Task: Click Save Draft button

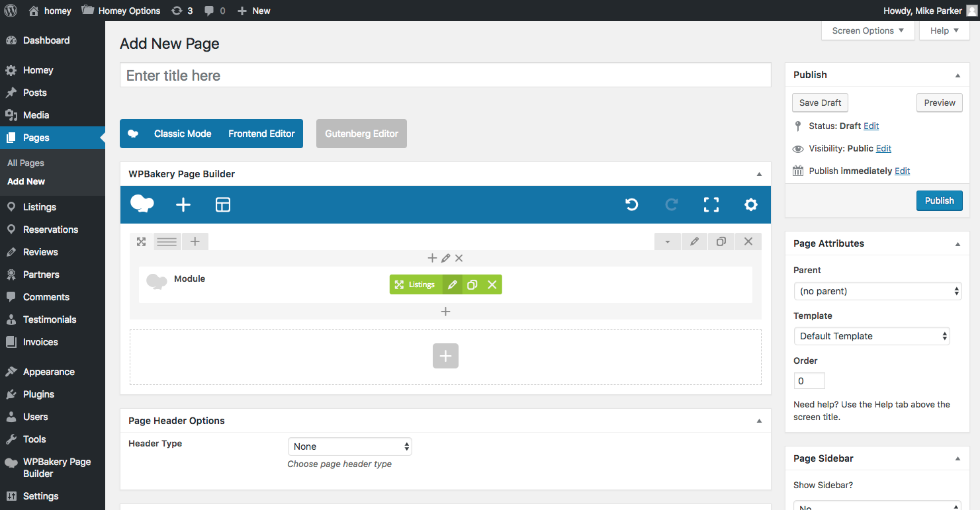Action: [x=820, y=103]
